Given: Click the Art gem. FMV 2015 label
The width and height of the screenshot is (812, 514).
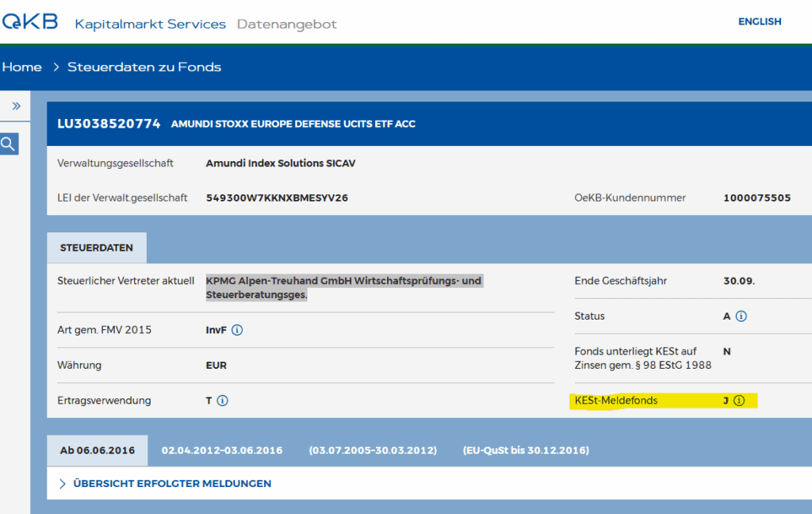Looking at the screenshot, I should pyautogui.click(x=104, y=330).
